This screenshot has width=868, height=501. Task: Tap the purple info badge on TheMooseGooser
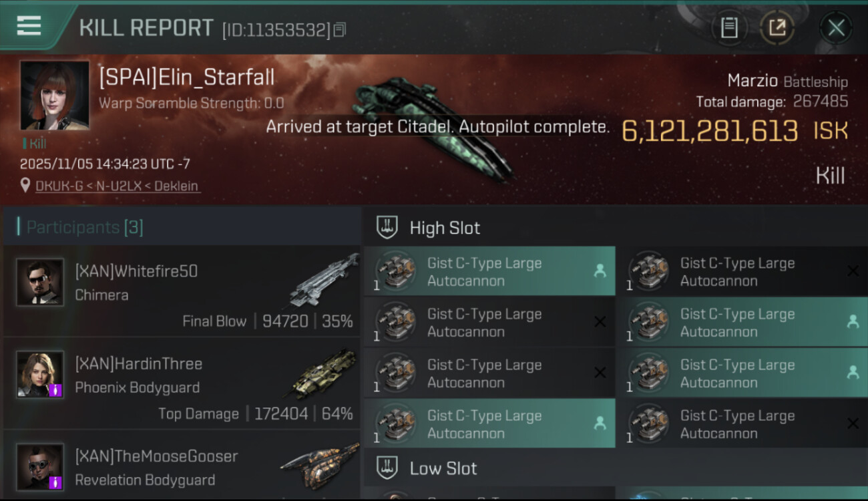[x=56, y=482]
